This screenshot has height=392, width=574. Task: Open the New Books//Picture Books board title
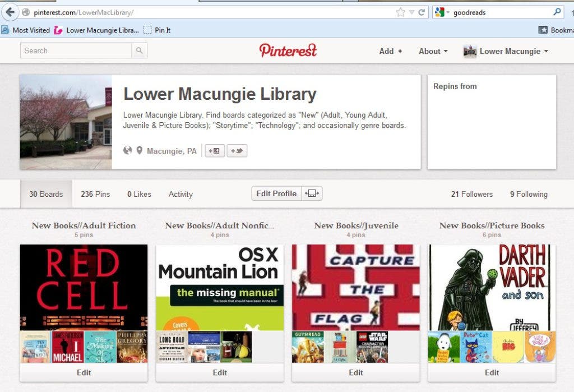tap(492, 225)
